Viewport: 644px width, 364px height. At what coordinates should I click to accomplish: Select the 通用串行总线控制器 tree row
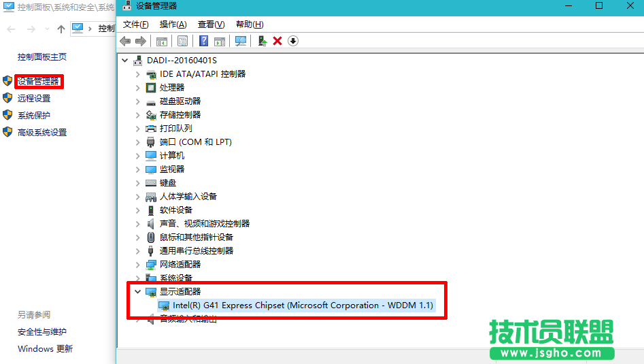tap(197, 250)
